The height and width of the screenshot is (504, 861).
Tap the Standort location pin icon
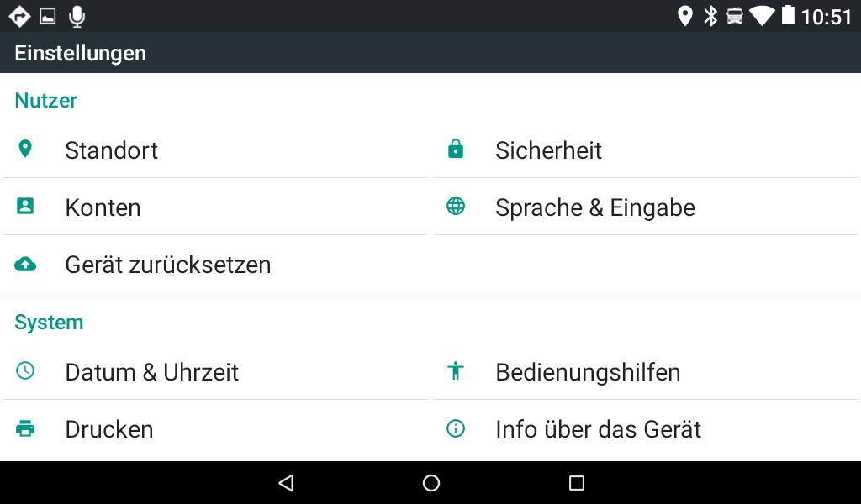[25, 150]
